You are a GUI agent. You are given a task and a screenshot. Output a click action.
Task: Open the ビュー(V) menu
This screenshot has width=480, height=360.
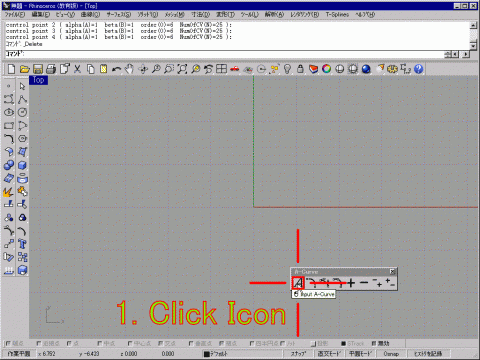click(65, 15)
